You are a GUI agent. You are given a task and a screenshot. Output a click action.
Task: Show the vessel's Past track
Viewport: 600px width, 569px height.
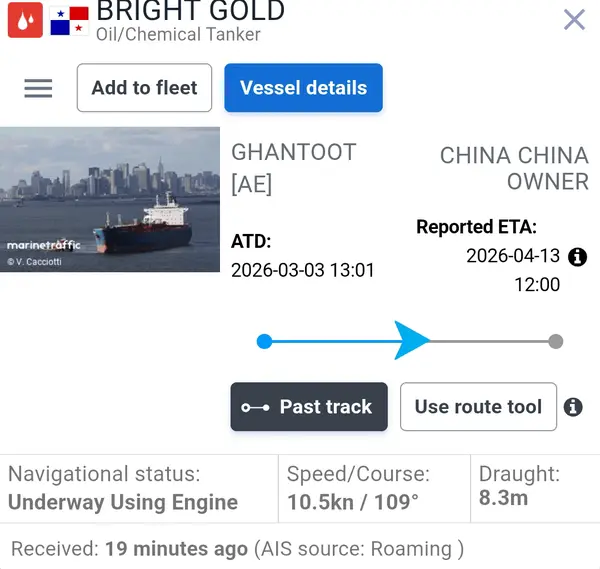point(309,407)
